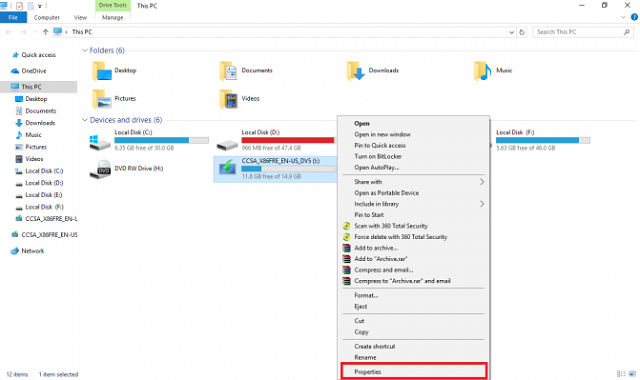The image size is (640, 380).
Task: Click Scan with 360 Total Security icon
Action: pyautogui.click(x=347, y=226)
